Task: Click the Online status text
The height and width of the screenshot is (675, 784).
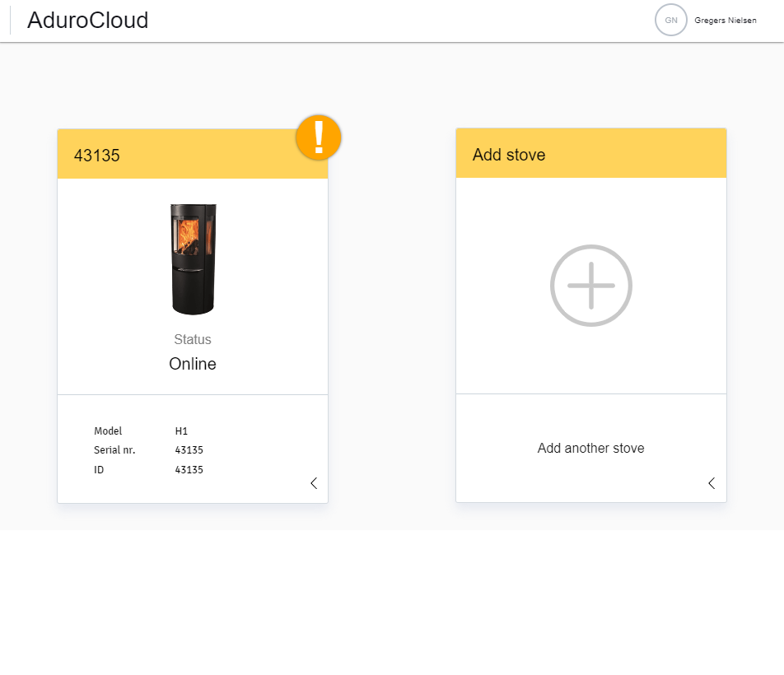Action: click(193, 364)
